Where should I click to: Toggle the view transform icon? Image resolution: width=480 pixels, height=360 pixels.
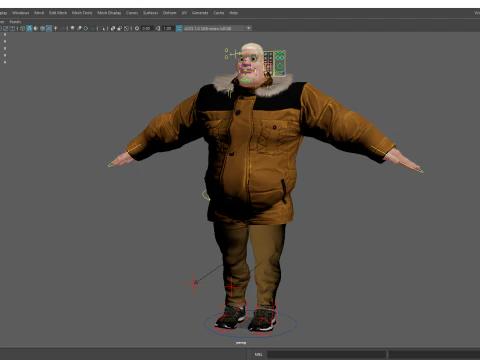click(x=179, y=28)
